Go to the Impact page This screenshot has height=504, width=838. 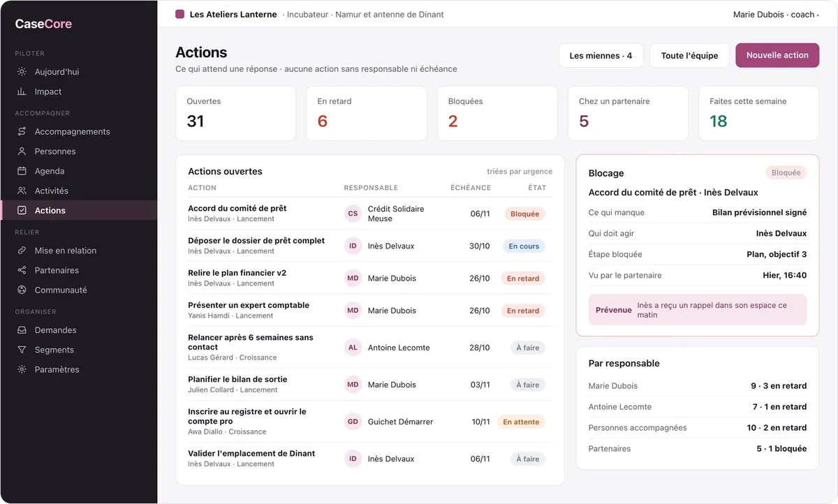78,91
